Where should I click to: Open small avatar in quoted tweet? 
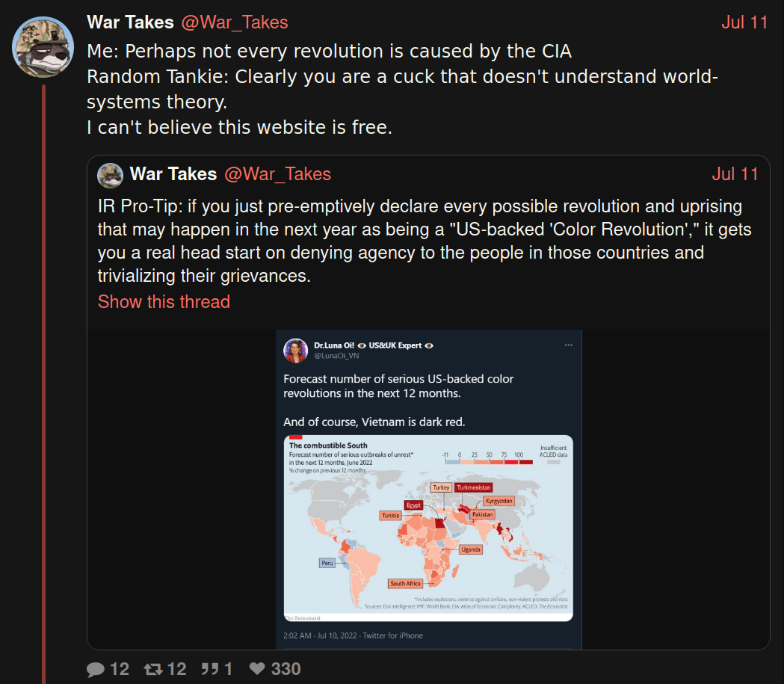pos(110,175)
